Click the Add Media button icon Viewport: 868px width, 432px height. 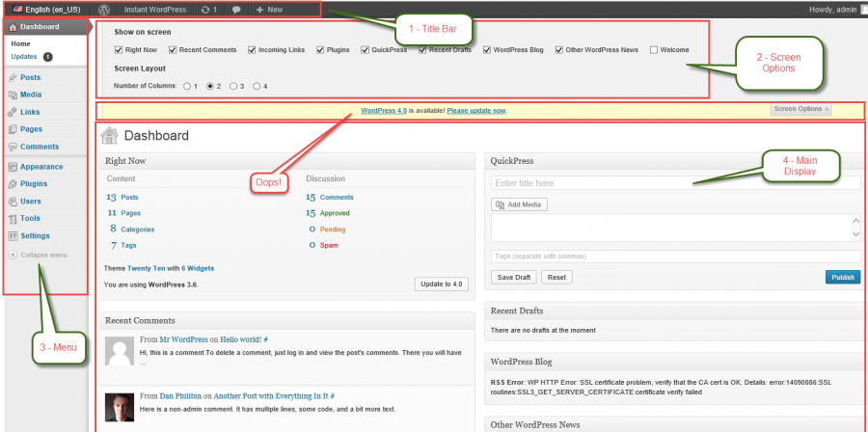pyautogui.click(x=501, y=204)
